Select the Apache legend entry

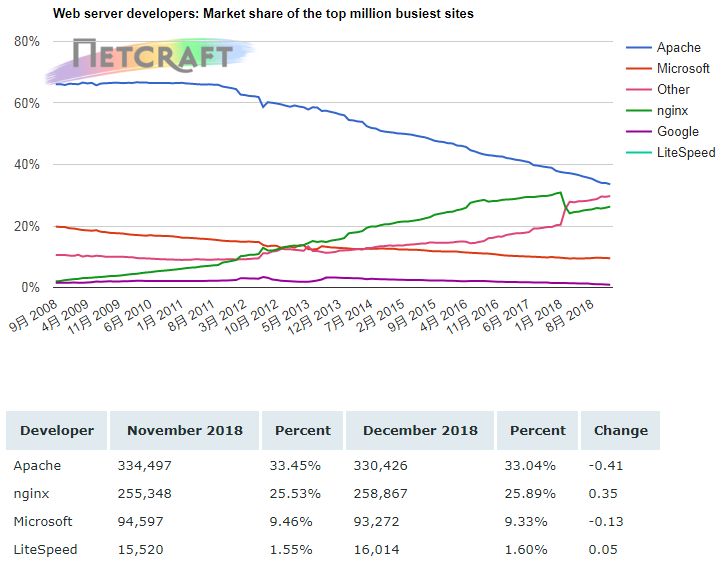(x=664, y=47)
